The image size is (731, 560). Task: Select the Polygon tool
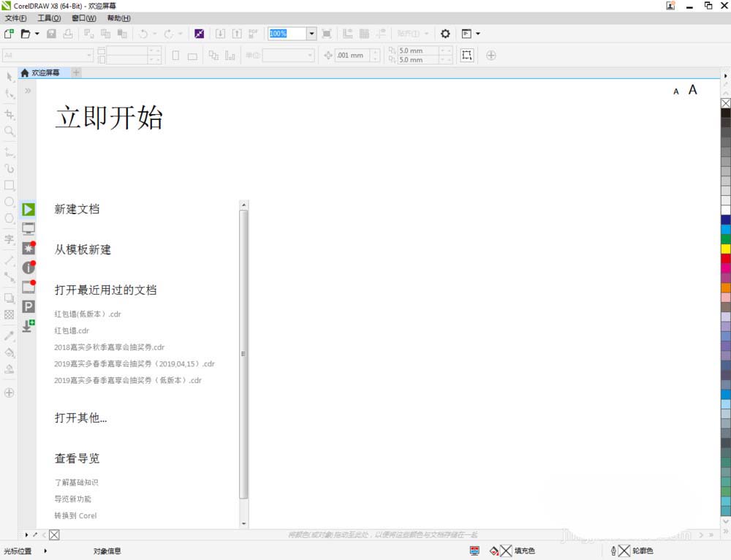pyautogui.click(x=10, y=218)
